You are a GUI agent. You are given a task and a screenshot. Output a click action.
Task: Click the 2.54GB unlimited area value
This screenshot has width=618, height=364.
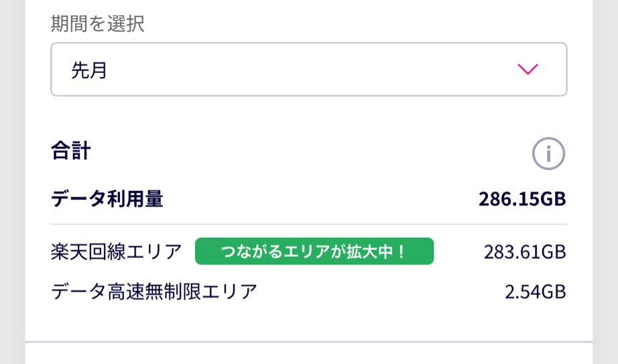(535, 292)
